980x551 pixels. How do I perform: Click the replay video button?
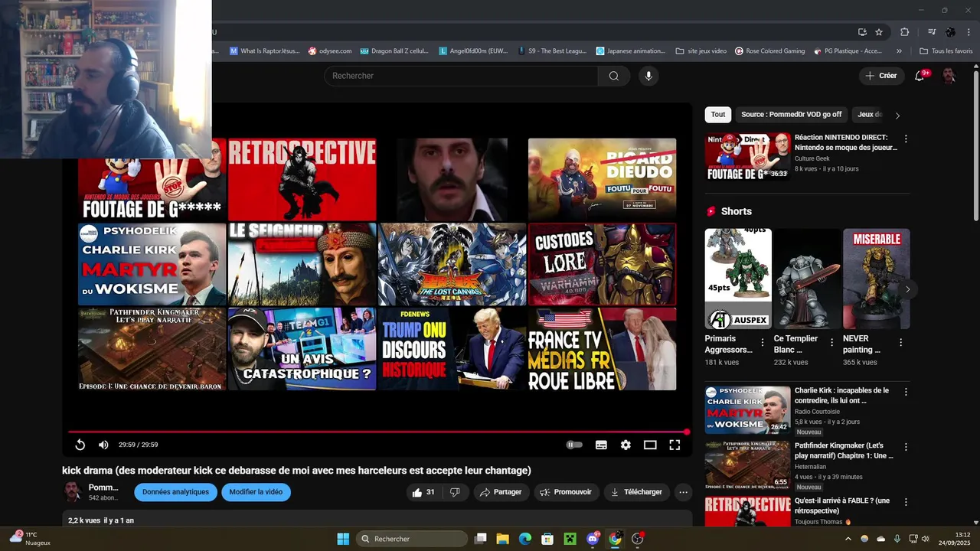[80, 445]
